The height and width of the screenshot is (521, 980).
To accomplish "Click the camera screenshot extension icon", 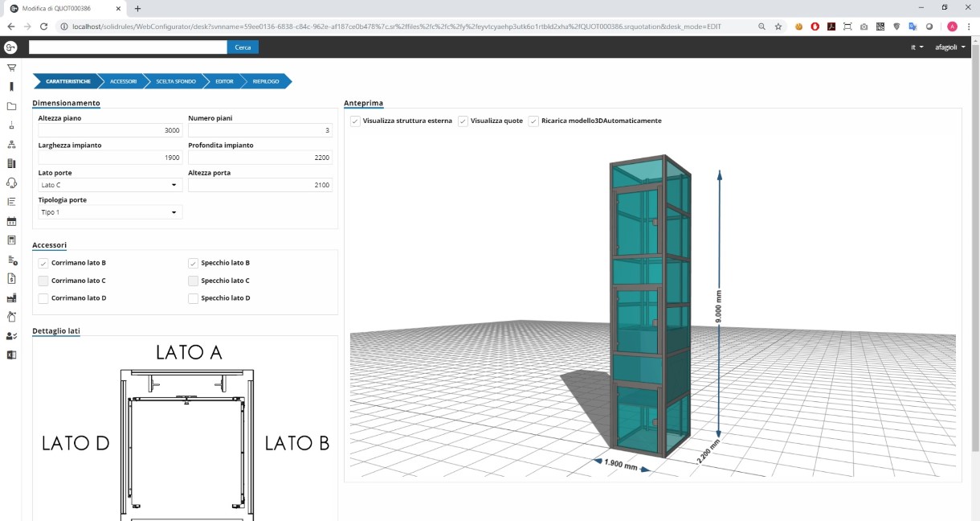I will tap(864, 27).
